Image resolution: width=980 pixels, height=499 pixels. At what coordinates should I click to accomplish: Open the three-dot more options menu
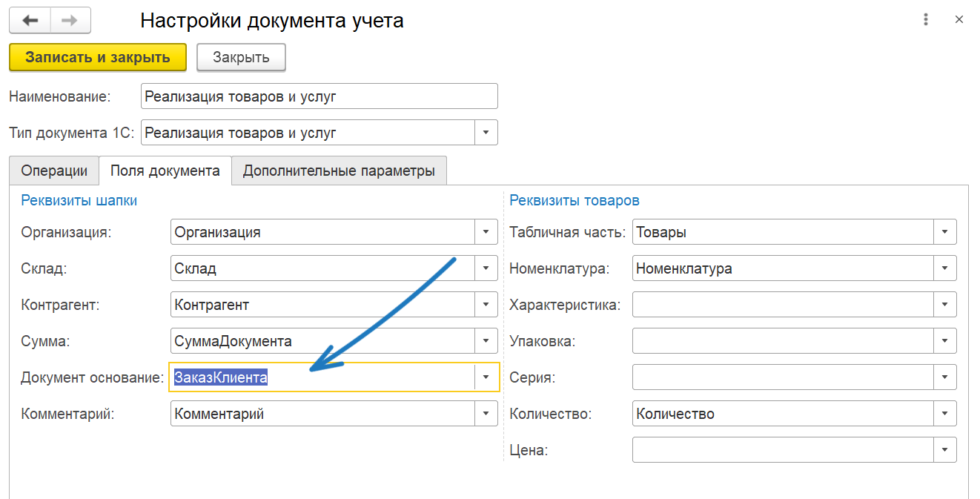coord(926,20)
